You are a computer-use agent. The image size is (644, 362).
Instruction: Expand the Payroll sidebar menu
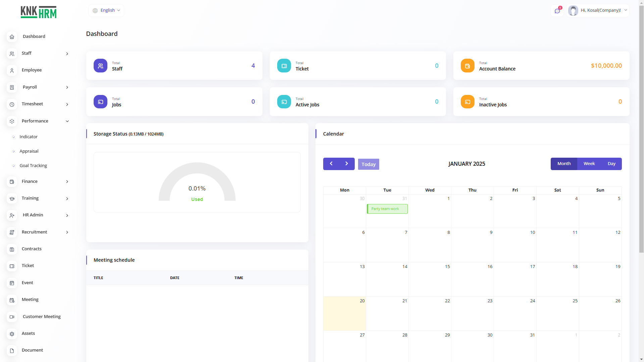tap(67, 87)
